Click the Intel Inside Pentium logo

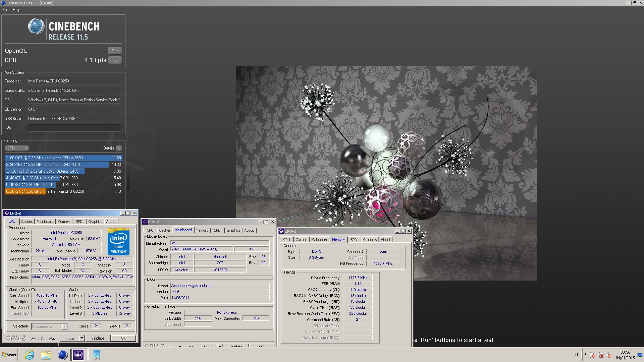click(118, 242)
